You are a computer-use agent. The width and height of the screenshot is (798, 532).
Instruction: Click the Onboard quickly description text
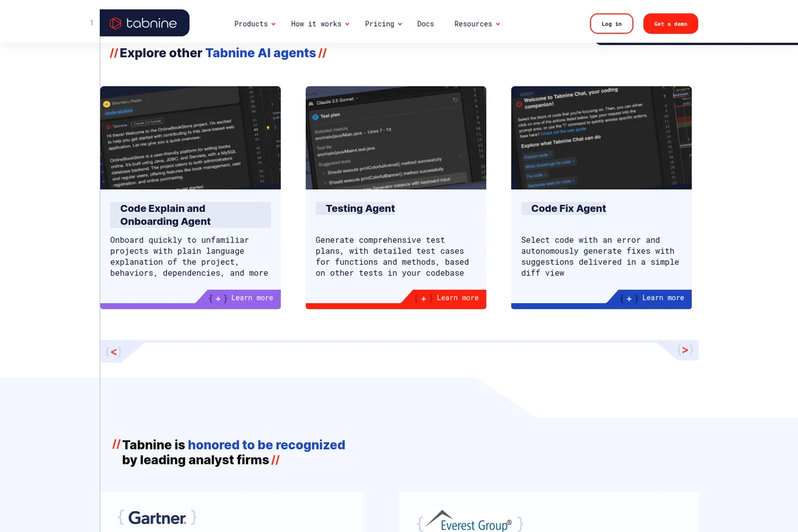click(x=190, y=256)
